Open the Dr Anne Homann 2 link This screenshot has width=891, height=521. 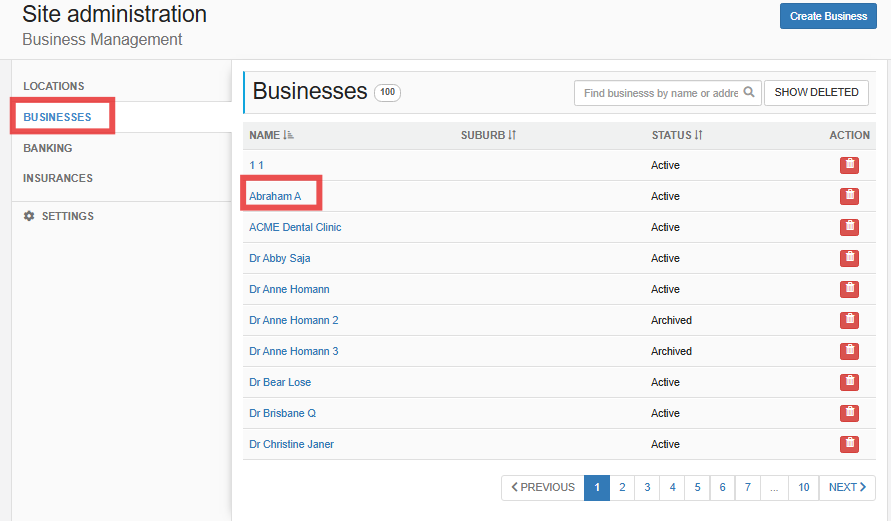294,320
